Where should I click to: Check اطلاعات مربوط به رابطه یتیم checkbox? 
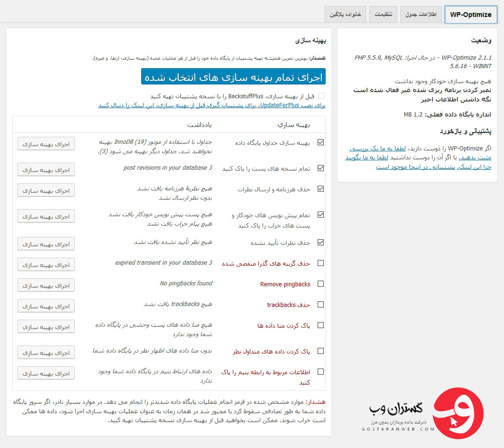pyautogui.click(x=320, y=371)
